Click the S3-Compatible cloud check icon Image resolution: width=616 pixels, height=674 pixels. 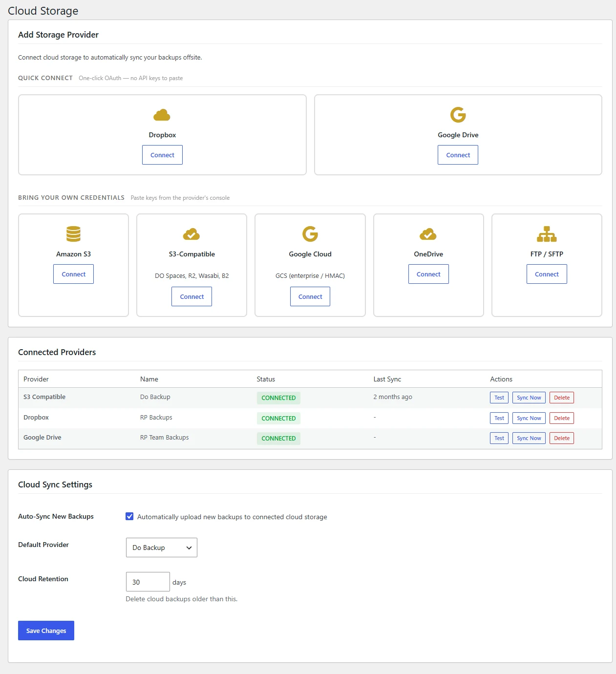tap(191, 234)
